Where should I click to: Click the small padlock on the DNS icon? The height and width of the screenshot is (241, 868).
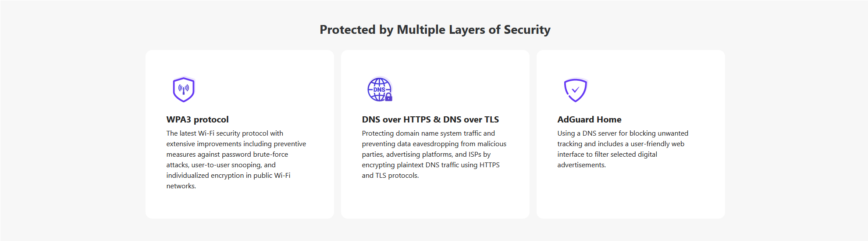coord(388,97)
